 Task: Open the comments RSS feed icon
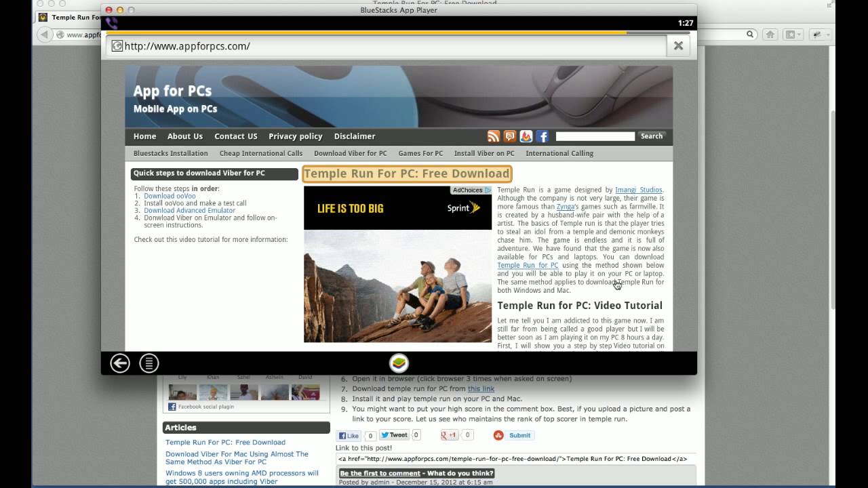coord(510,136)
